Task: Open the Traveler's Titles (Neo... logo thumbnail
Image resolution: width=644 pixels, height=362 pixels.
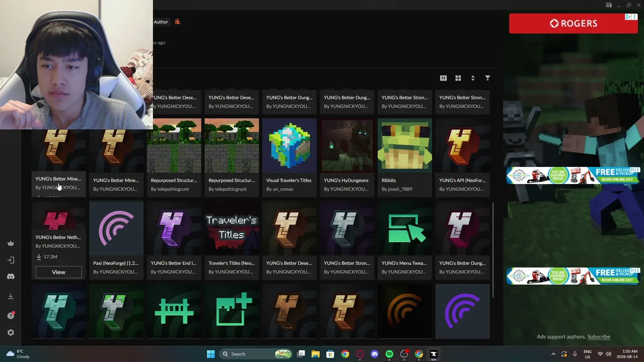Action: pyautogui.click(x=231, y=229)
